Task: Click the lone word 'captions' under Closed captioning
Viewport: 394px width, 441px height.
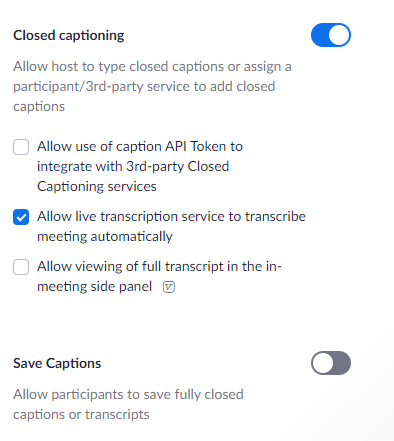Action: tap(39, 107)
